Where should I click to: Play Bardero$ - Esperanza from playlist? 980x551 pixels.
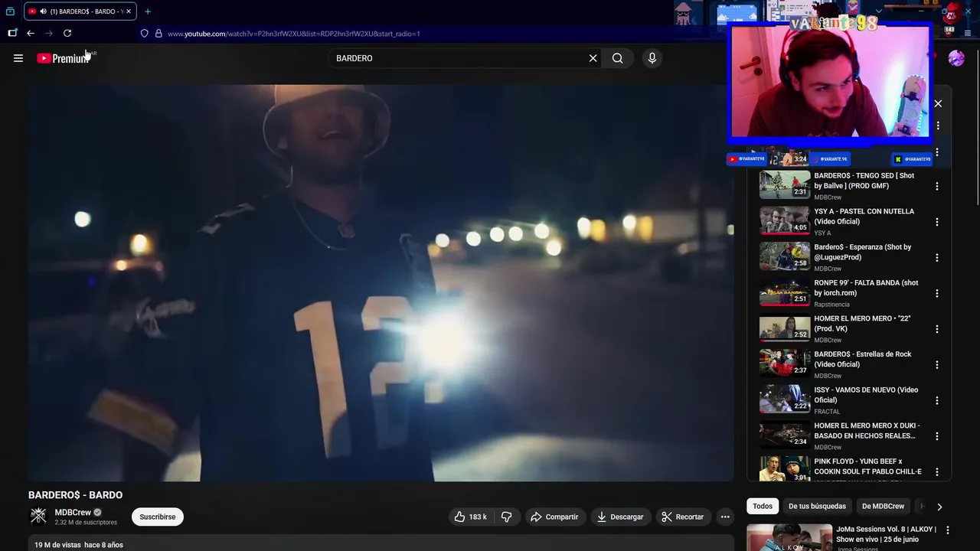click(863, 252)
